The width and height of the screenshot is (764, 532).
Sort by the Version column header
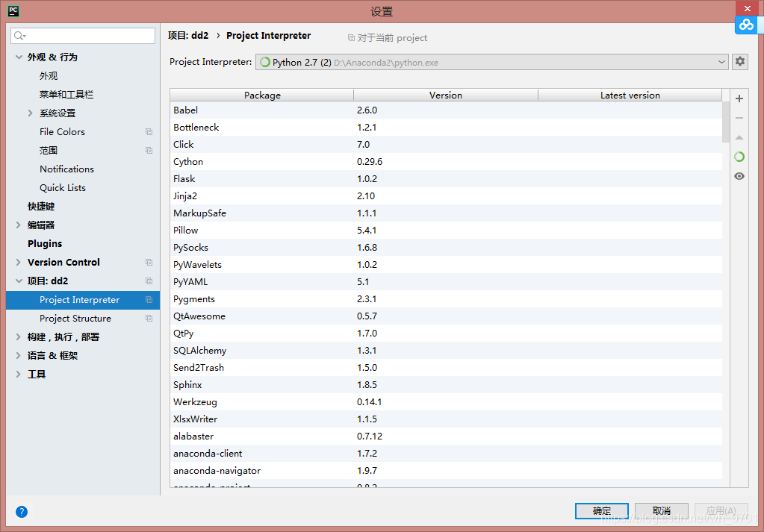[446, 95]
